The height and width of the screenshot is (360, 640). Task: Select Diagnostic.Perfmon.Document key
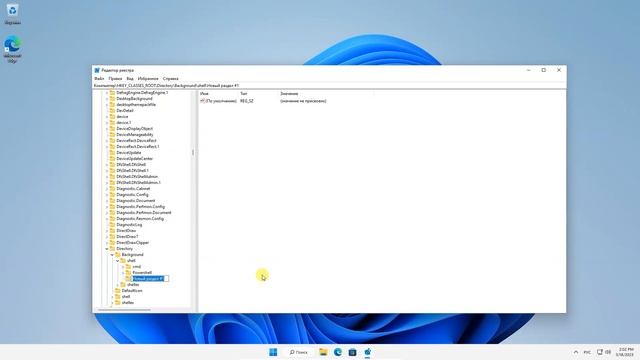[144, 213]
